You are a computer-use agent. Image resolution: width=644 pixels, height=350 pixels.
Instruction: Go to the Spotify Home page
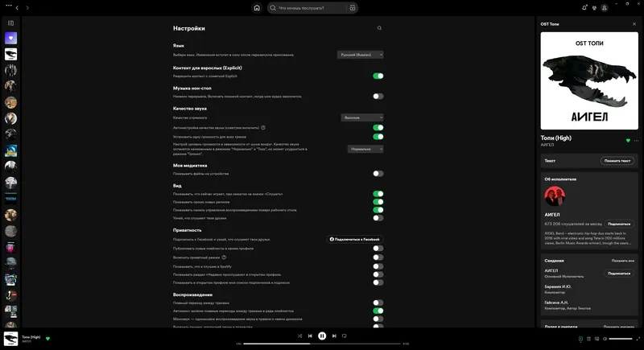(x=257, y=8)
